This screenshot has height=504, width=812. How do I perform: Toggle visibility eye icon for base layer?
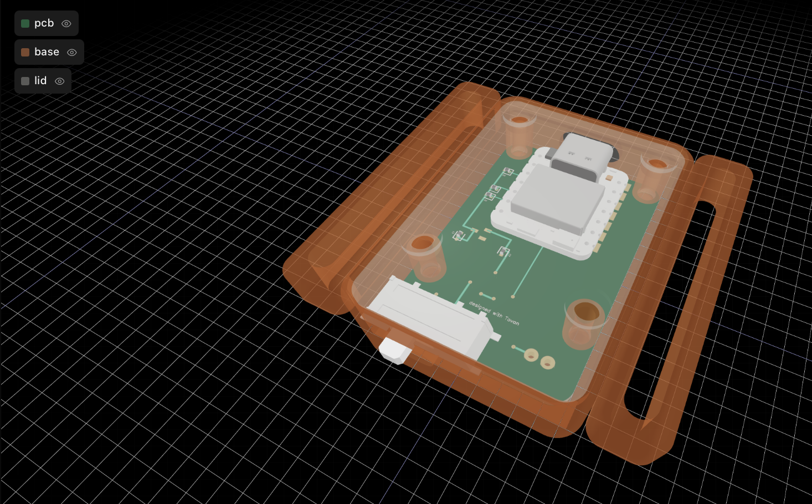pos(72,53)
